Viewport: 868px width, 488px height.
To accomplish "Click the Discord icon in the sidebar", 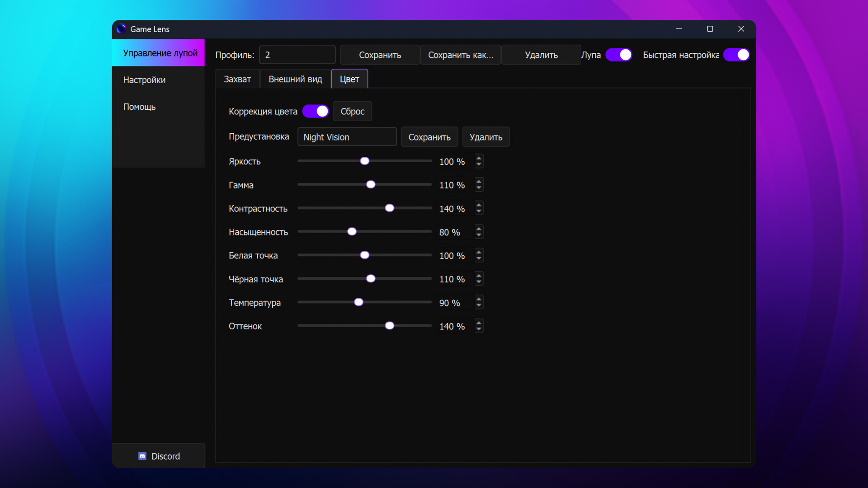I will point(142,456).
